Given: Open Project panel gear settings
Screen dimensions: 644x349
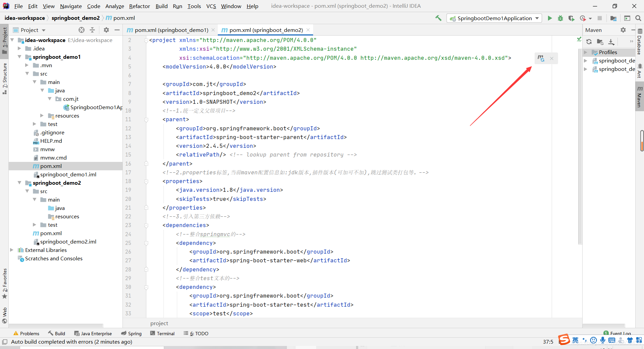Looking at the screenshot, I should point(106,30).
